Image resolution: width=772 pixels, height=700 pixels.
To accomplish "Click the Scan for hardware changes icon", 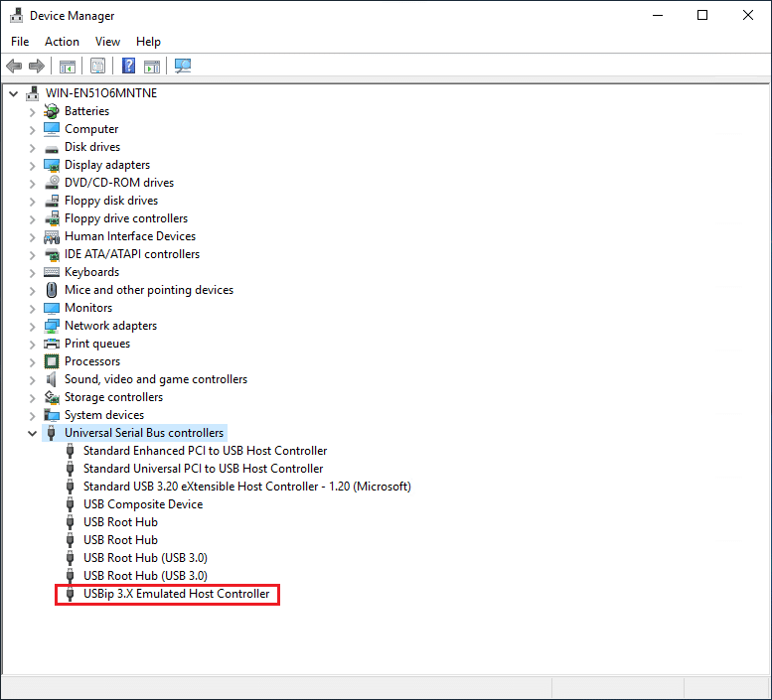I will point(183,67).
